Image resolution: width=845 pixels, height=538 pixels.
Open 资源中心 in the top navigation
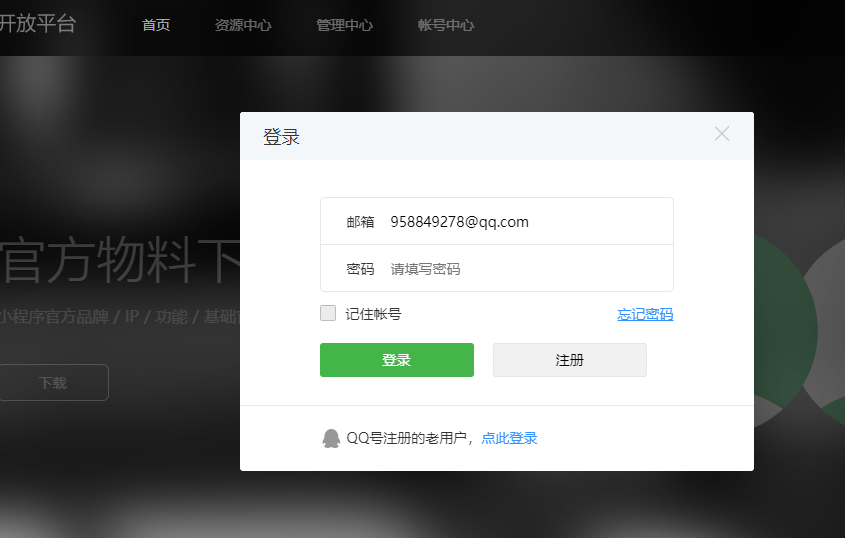point(243,25)
